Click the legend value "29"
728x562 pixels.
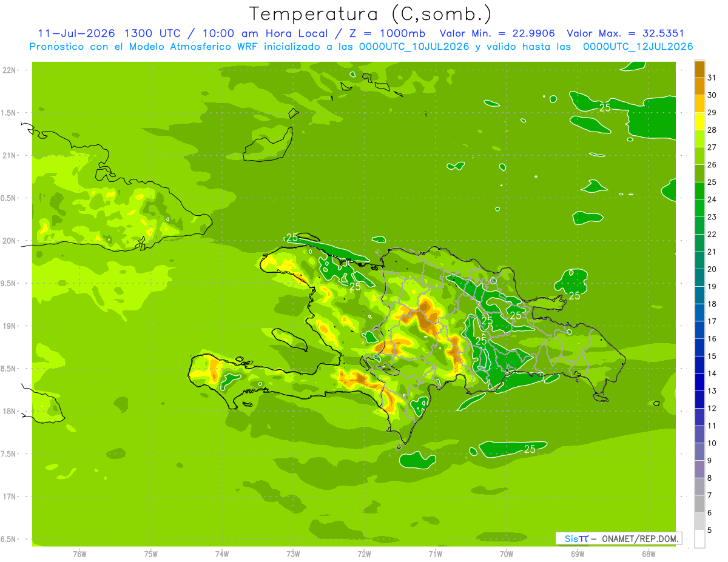point(712,113)
